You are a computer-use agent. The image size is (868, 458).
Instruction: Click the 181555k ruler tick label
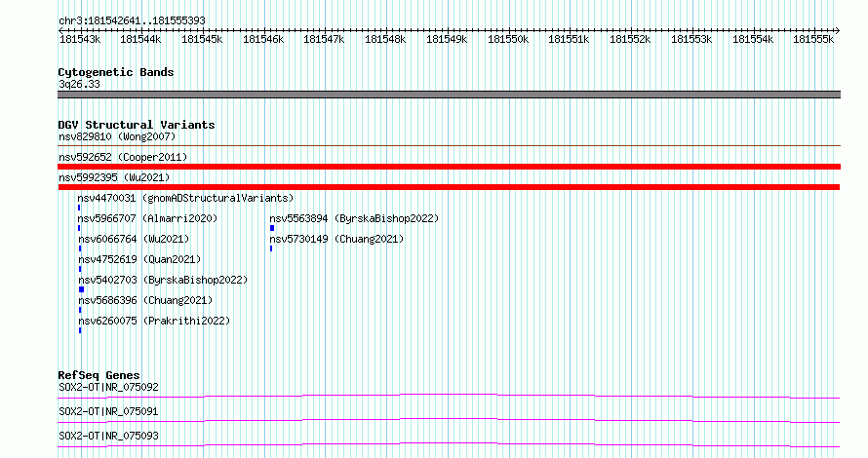coord(813,39)
